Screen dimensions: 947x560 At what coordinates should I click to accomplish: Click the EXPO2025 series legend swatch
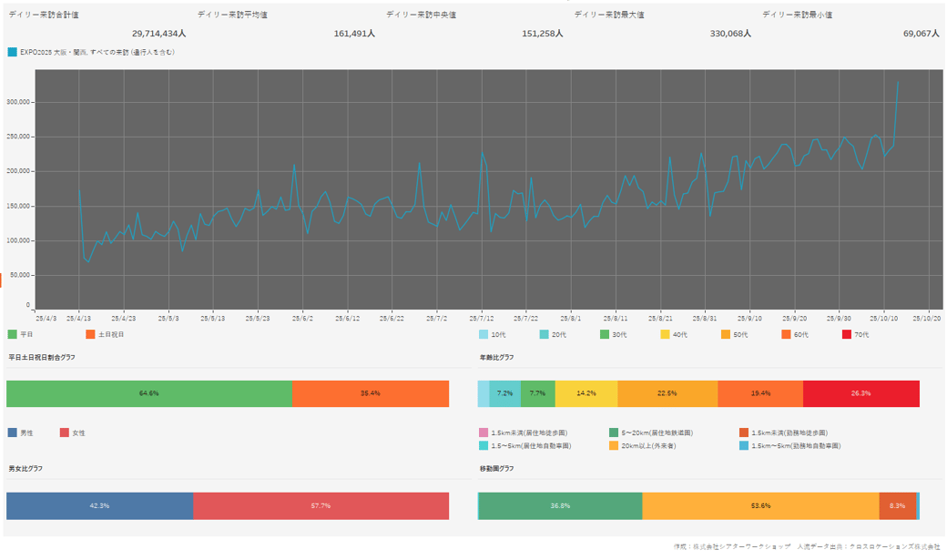click(12, 52)
